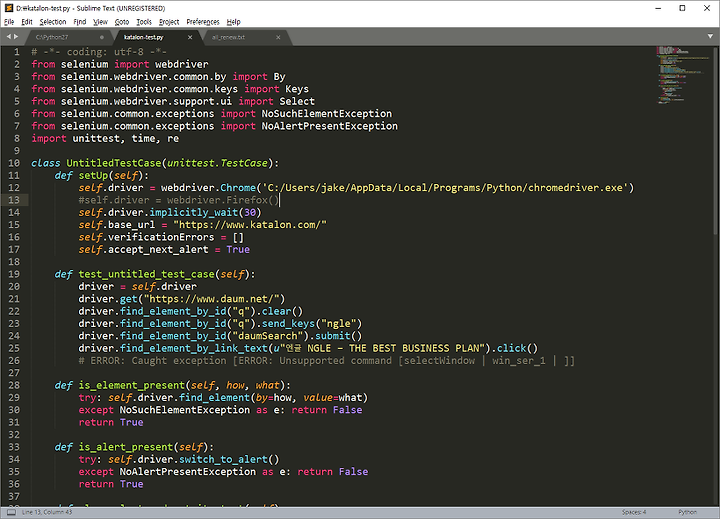Screen dimensions: 720x519
Task: Open the Project menu
Action: [169, 22]
